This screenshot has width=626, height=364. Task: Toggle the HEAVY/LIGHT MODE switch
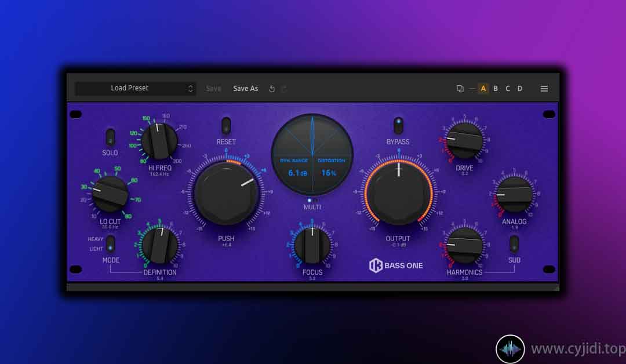pos(111,244)
